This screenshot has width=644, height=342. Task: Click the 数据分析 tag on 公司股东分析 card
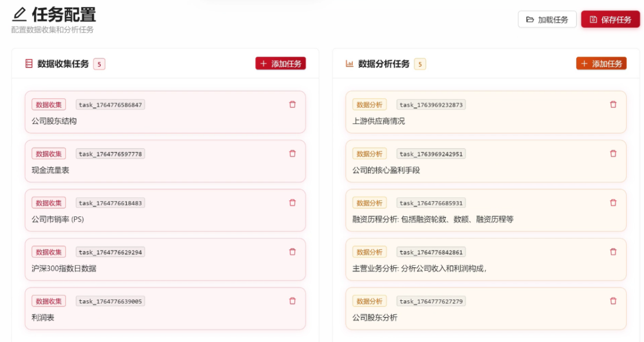point(369,301)
